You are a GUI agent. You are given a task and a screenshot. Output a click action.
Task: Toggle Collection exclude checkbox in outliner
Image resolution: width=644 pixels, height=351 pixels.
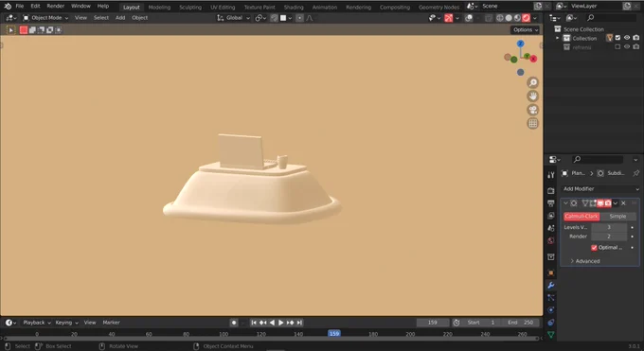click(x=617, y=38)
